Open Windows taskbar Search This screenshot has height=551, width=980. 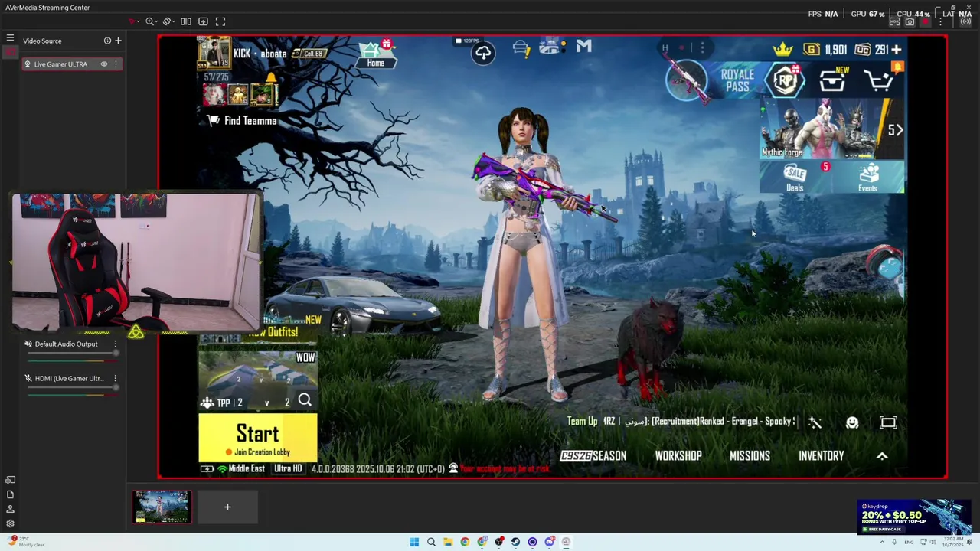[431, 542]
